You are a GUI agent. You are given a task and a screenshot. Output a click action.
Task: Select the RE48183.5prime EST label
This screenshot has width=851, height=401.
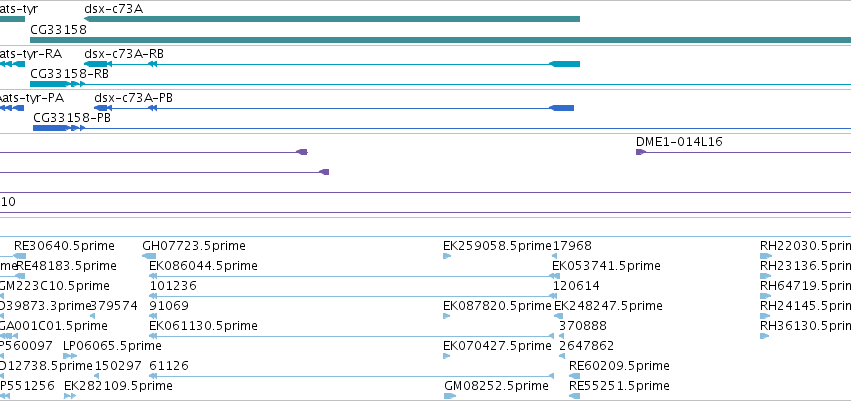tap(66, 266)
